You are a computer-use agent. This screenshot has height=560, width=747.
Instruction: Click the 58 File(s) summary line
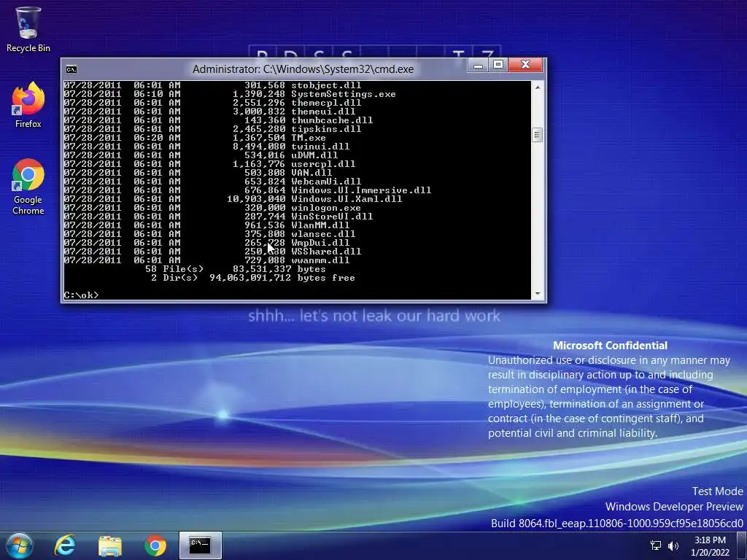pyautogui.click(x=236, y=269)
